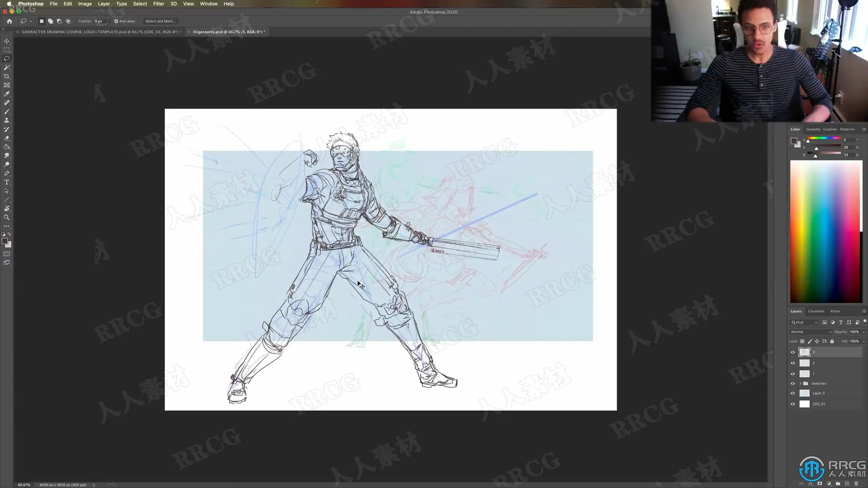Select the Brush tool

tap(6, 111)
